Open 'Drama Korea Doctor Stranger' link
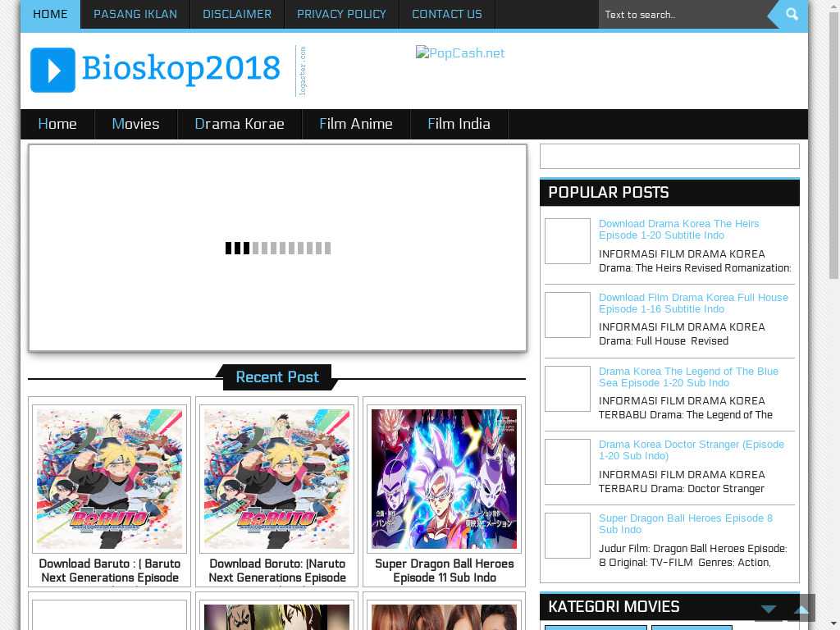840x630 pixels. pos(691,450)
